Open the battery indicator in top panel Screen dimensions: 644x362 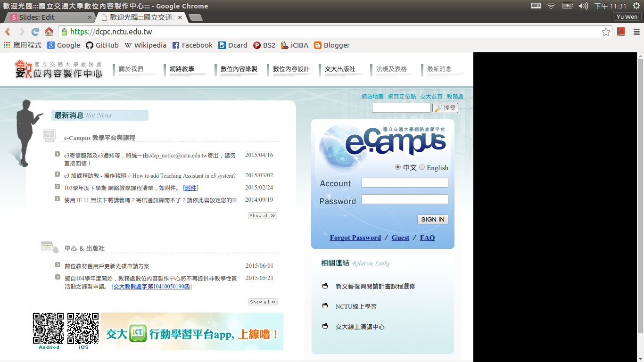567,6
